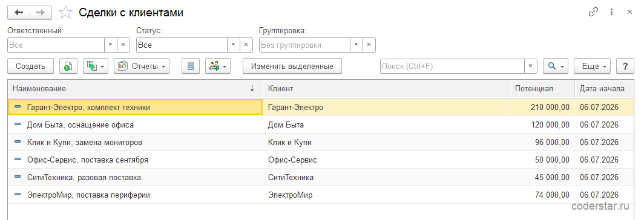Viewport: 644px width, 220px height.
Task: Open the participants icon dropdown
Action: coord(218,66)
